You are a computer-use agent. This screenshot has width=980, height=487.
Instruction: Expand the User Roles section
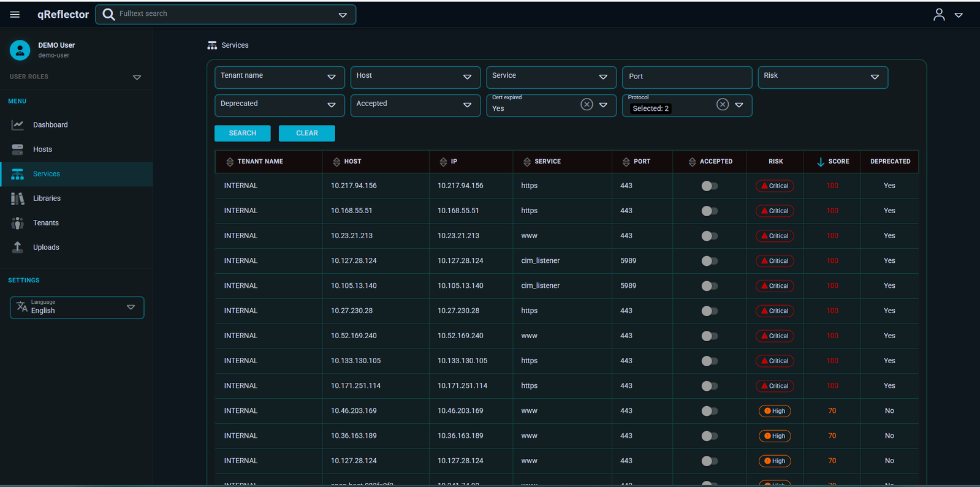click(x=137, y=77)
